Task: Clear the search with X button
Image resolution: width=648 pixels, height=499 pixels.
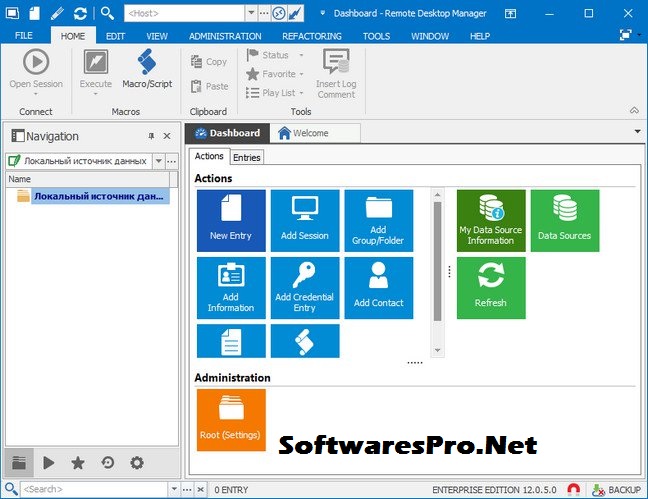Action: [x=200, y=489]
